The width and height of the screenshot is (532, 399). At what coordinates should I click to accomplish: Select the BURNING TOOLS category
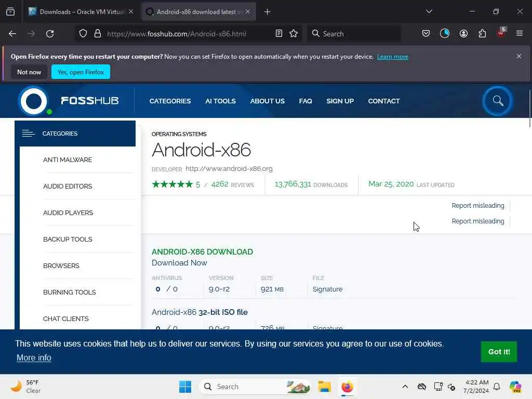(x=69, y=292)
